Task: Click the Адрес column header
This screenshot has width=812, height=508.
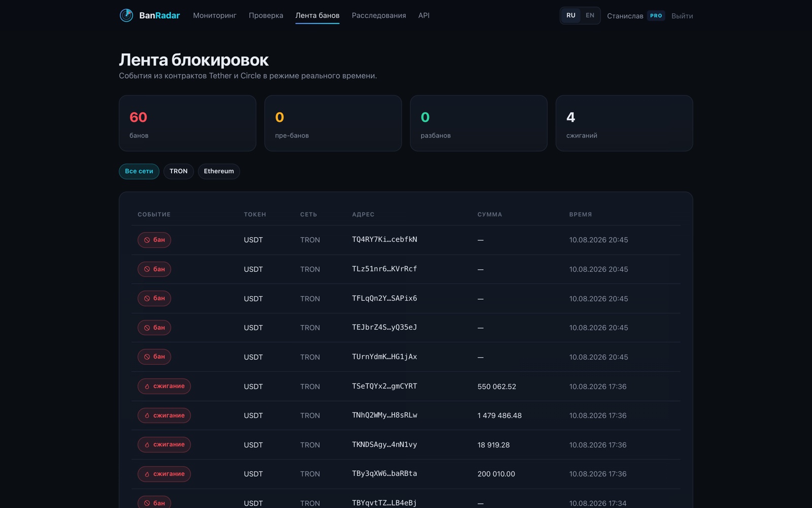Action: pyautogui.click(x=363, y=214)
